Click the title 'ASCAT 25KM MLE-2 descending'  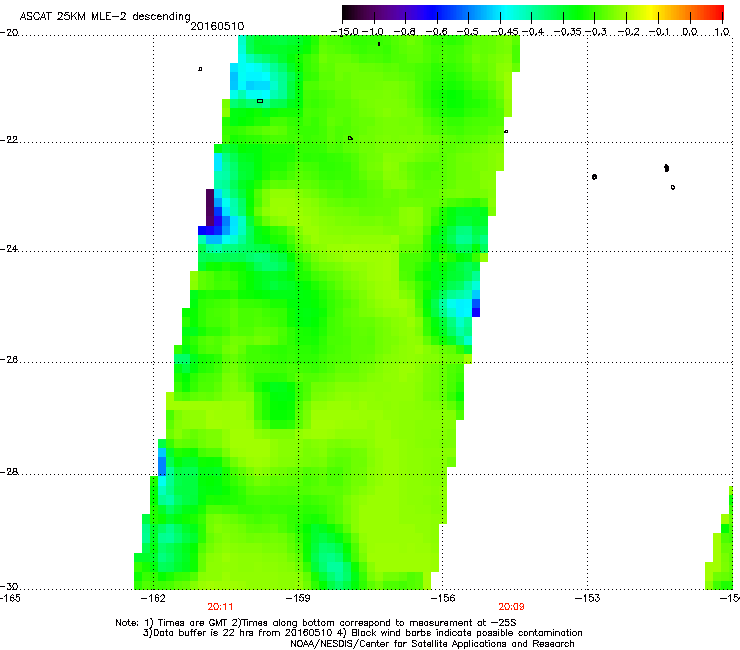pos(105,17)
